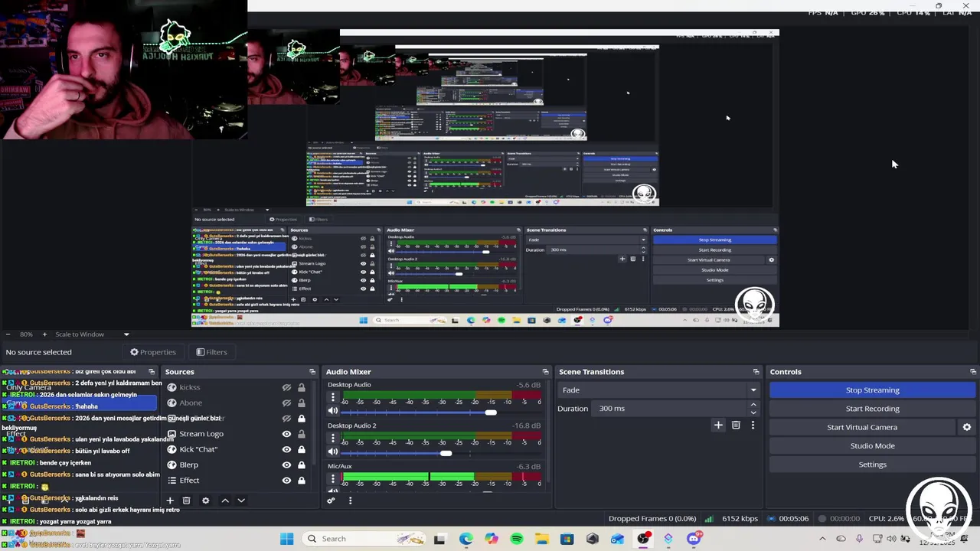
Task: Open Desktop Audio 2 three-dot options menu
Action: click(x=333, y=439)
